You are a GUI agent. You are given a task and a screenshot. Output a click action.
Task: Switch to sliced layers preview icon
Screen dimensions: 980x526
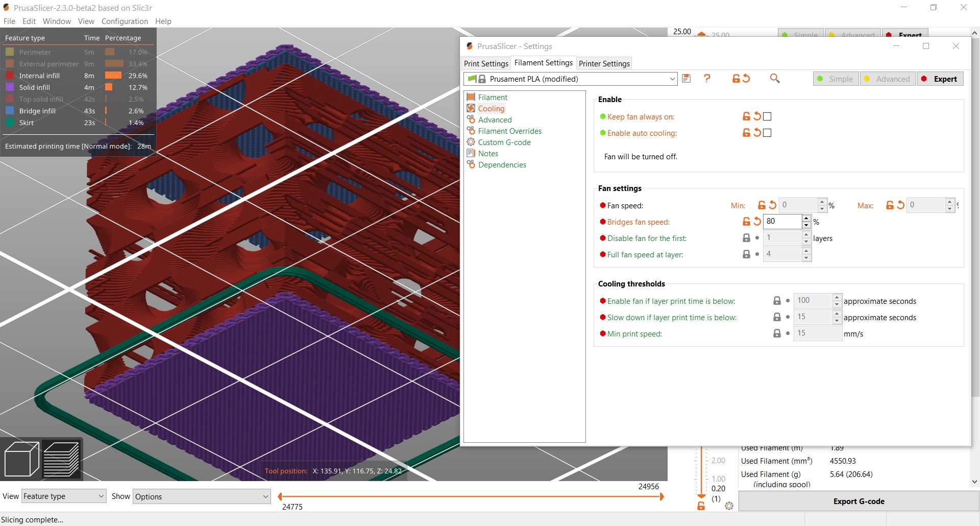point(61,459)
